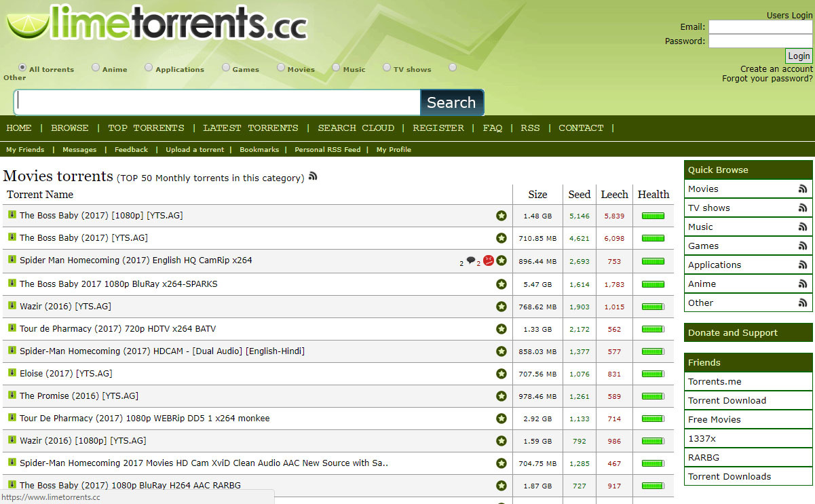Screen dimensions: 815x504
Task: Click download arrow icon for Spider Man Homecoming English HQ CamRip
Action: coord(12,260)
